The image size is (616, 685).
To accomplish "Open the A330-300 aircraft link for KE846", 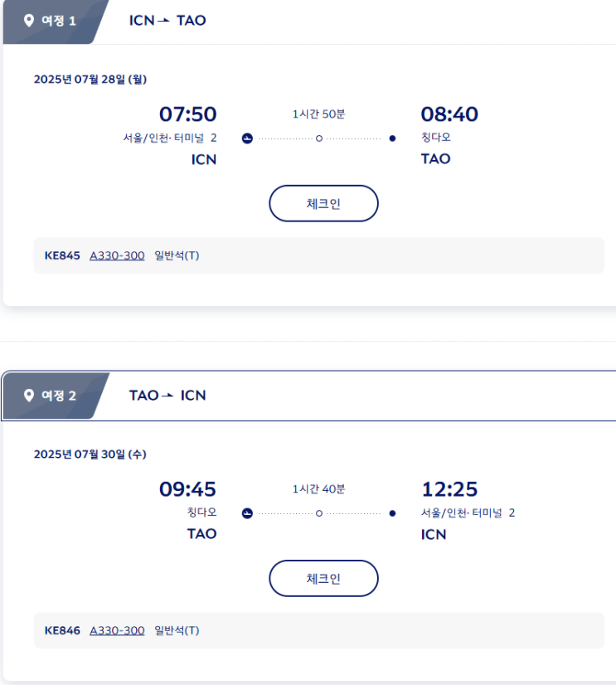I will click(x=117, y=630).
